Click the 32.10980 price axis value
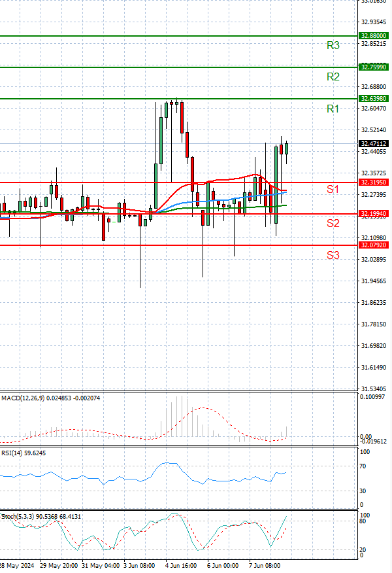Image resolution: width=392 pixels, height=573 pixels. tap(374, 238)
